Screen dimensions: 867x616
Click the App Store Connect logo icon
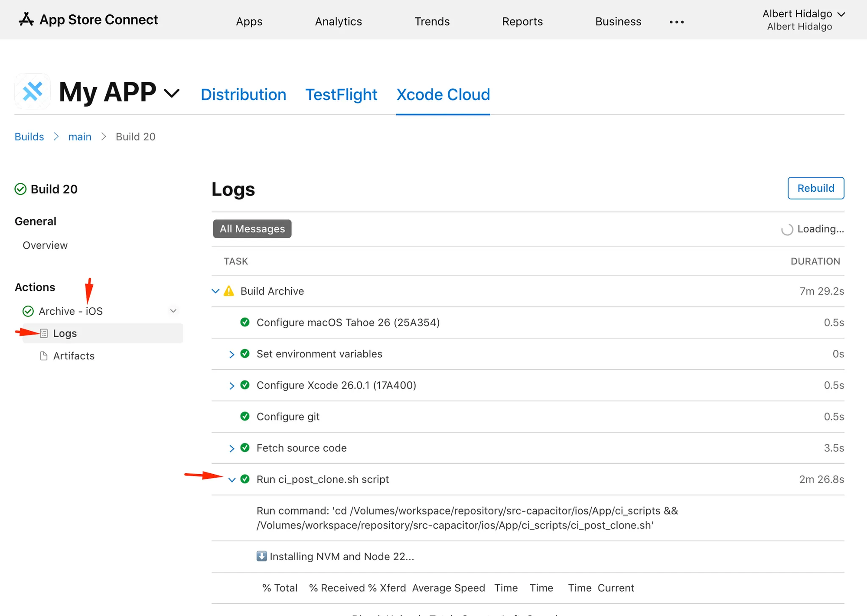click(x=26, y=20)
